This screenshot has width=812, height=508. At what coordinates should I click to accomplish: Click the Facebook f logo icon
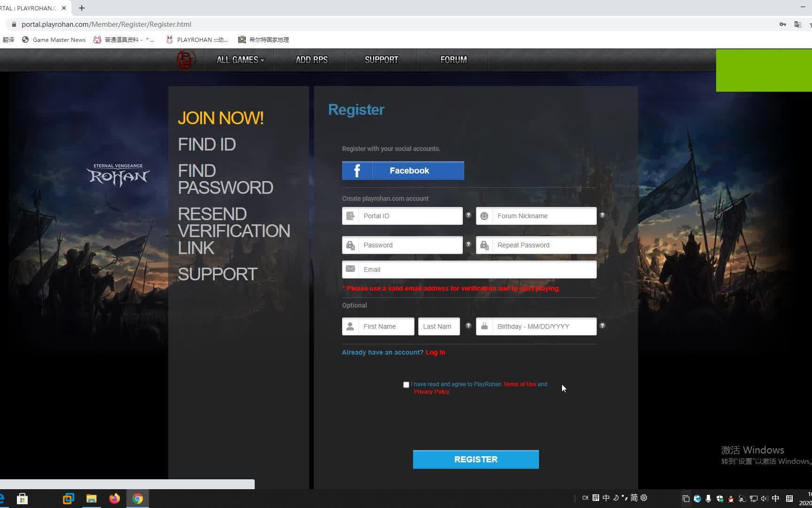point(357,171)
